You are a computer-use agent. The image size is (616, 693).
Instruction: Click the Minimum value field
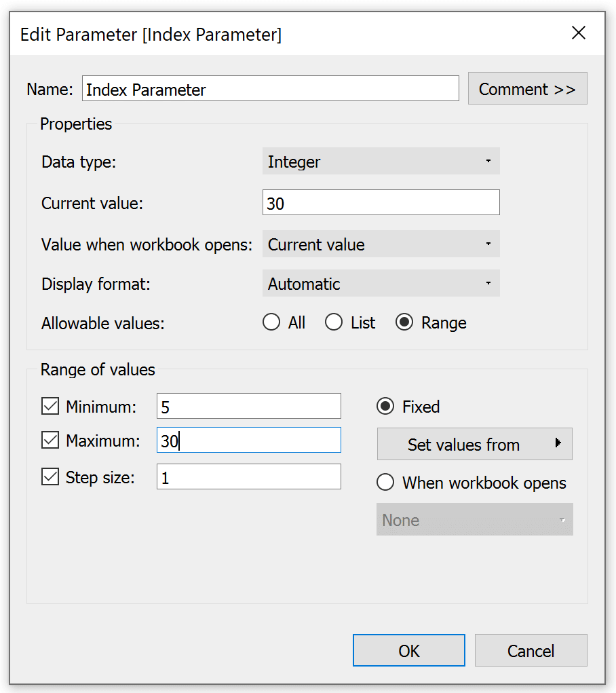pyautogui.click(x=249, y=406)
